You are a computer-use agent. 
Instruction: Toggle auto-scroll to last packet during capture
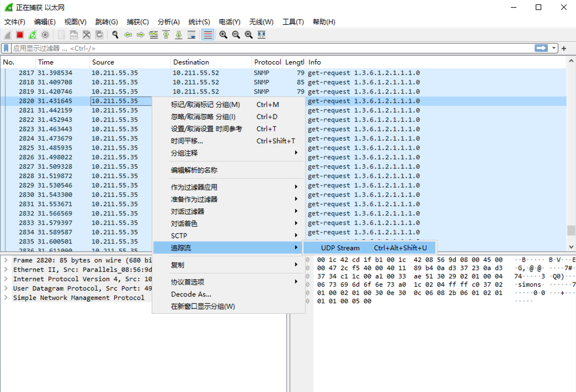click(191, 35)
